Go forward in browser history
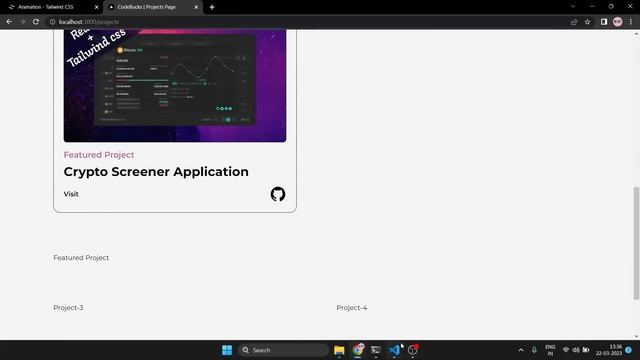Viewport: 640px width, 360px height. pos(22,22)
